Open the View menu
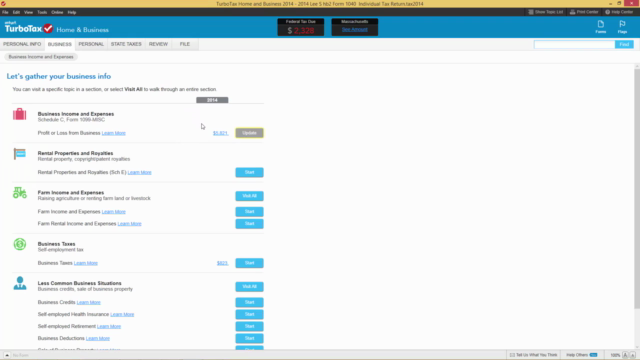The width and height of the screenshot is (640, 360). (x=28, y=12)
